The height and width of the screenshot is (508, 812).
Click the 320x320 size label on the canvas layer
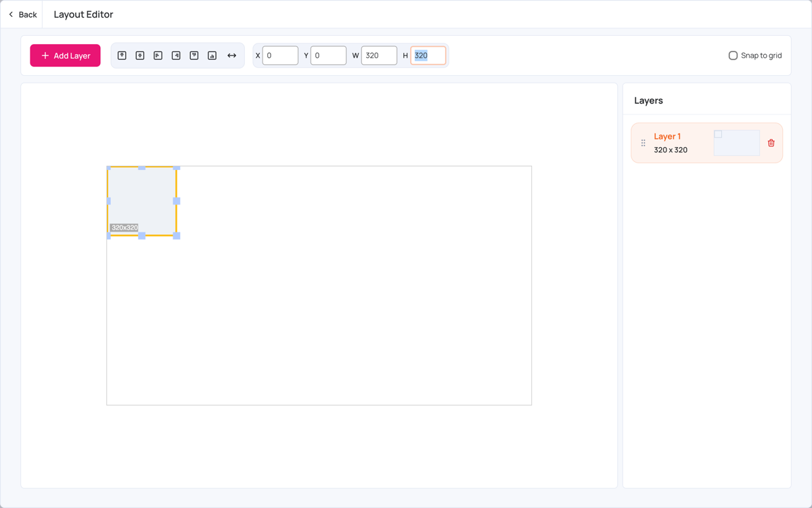(125, 228)
